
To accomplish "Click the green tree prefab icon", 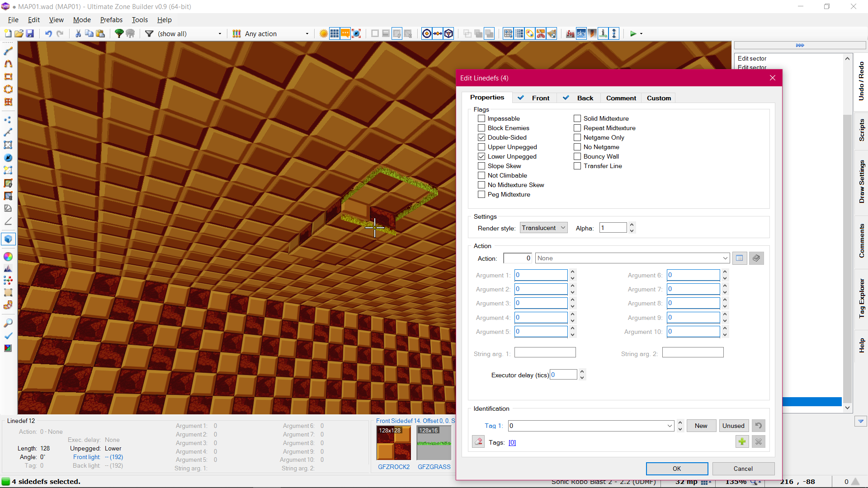I will click(x=119, y=33).
